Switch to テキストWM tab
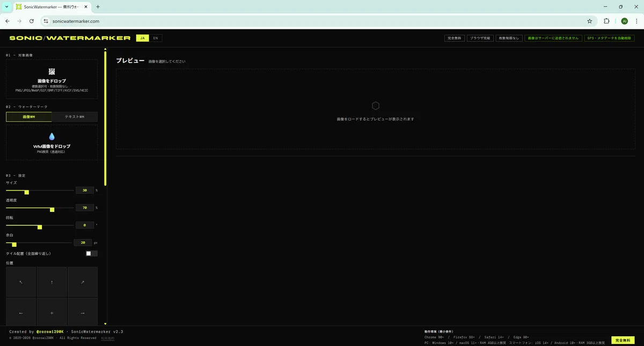Image resolution: width=644 pixels, height=346 pixels. pyautogui.click(x=75, y=117)
